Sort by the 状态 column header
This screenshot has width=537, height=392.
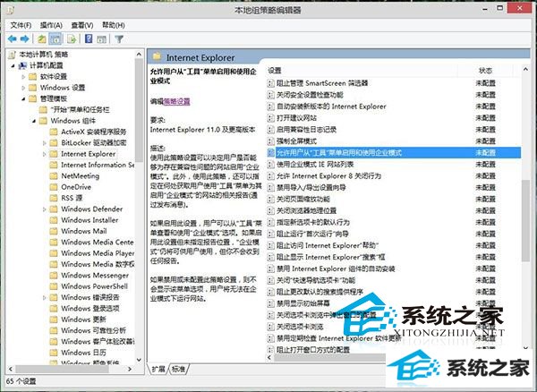(x=485, y=71)
